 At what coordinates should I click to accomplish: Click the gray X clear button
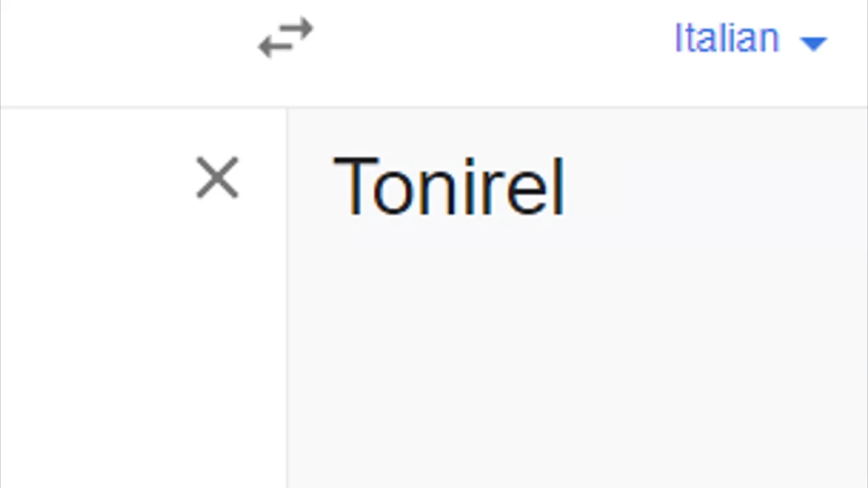pyautogui.click(x=217, y=178)
